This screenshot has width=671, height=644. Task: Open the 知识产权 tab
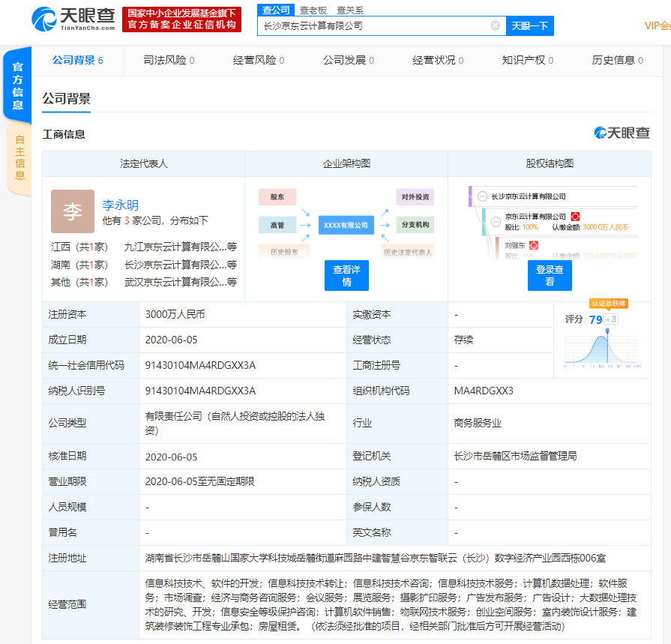coord(528,60)
